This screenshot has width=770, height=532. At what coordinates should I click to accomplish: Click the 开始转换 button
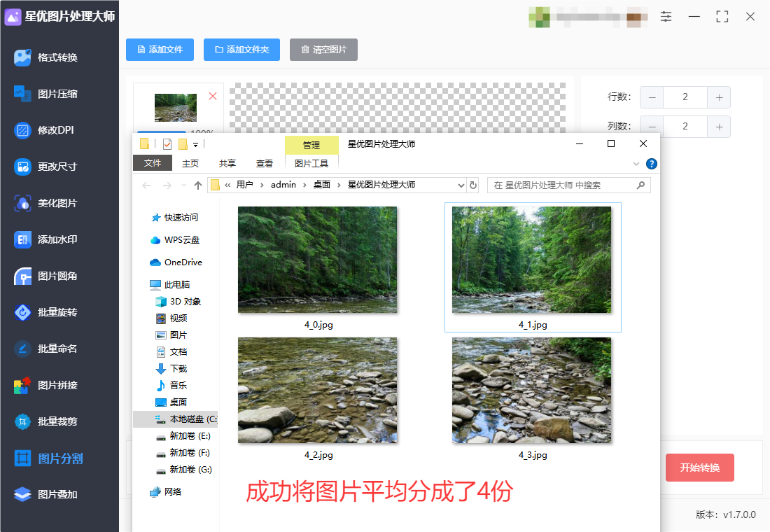coord(700,468)
